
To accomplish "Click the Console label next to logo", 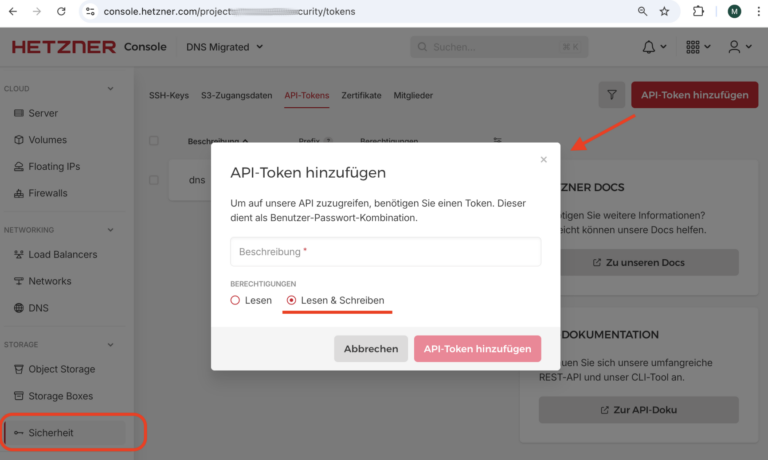I will tap(145, 47).
